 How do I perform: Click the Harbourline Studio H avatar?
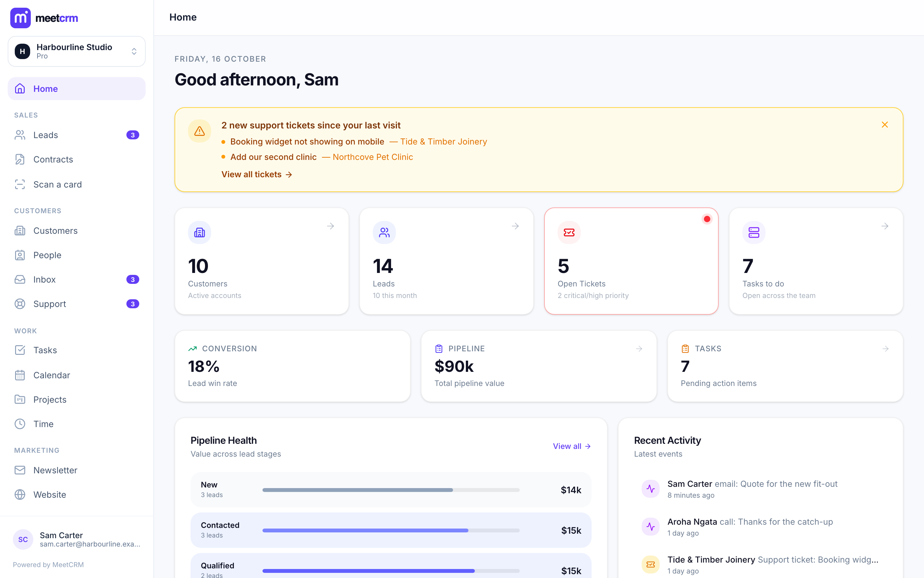point(22,51)
